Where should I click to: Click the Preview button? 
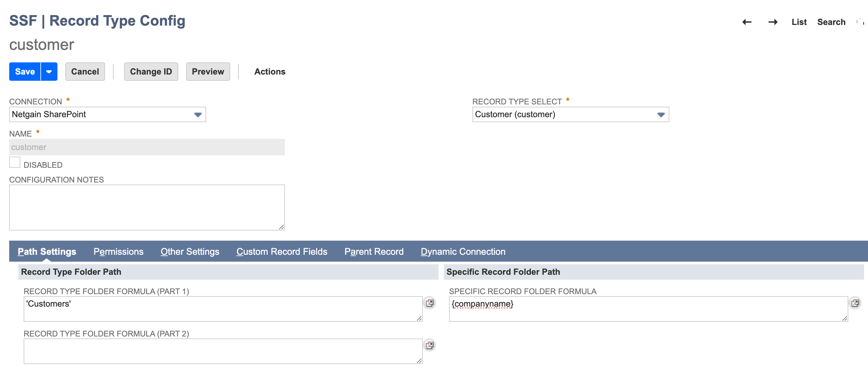(x=207, y=72)
